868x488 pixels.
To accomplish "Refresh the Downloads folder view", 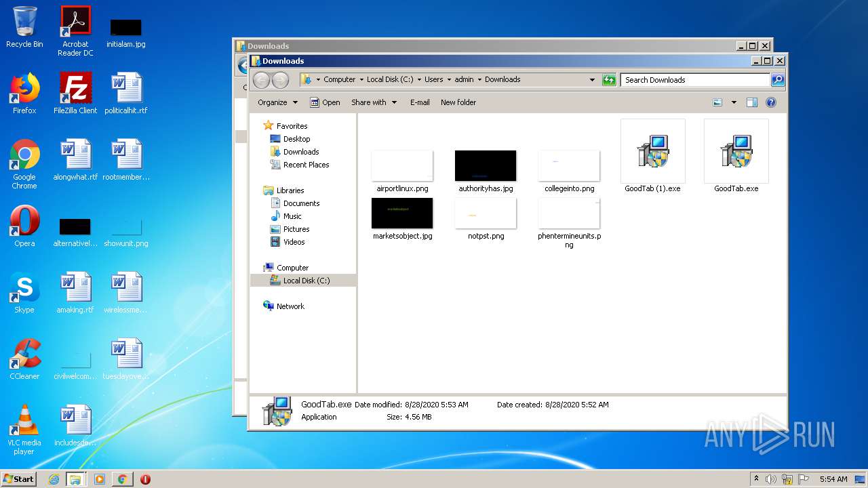I will click(609, 80).
